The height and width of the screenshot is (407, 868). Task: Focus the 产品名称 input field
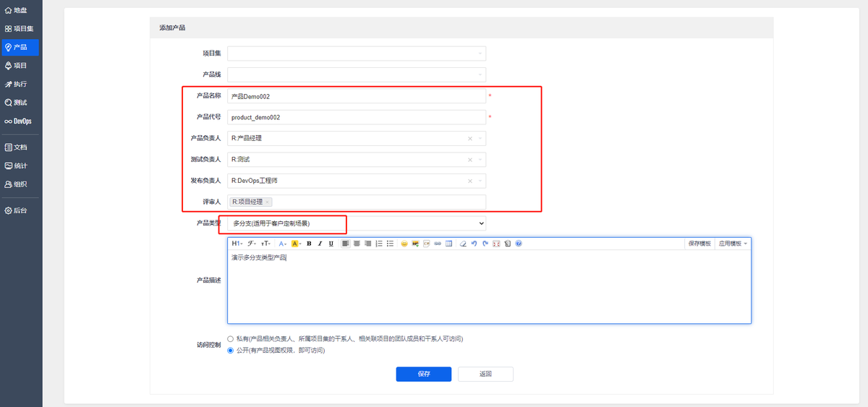357,95
